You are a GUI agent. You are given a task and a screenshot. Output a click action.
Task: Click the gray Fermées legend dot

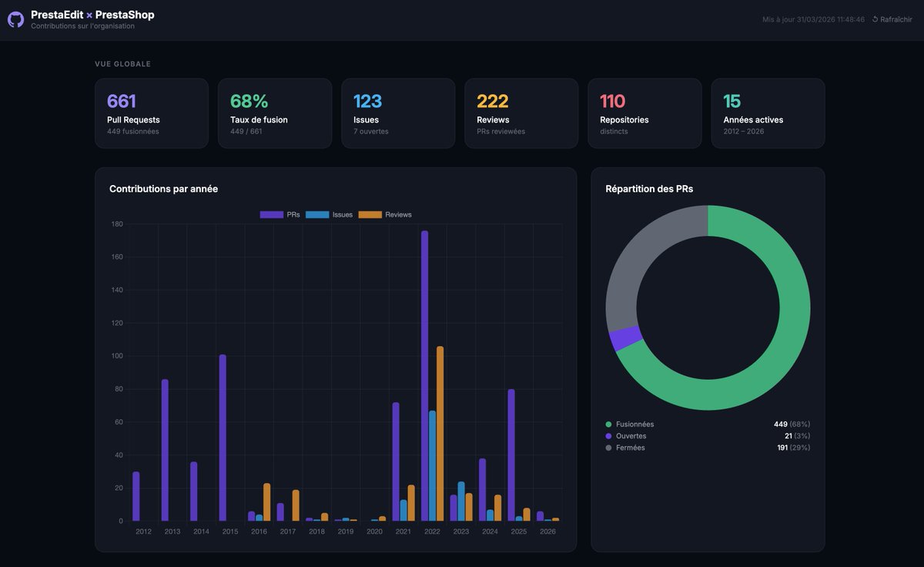(x=609, y=448)
